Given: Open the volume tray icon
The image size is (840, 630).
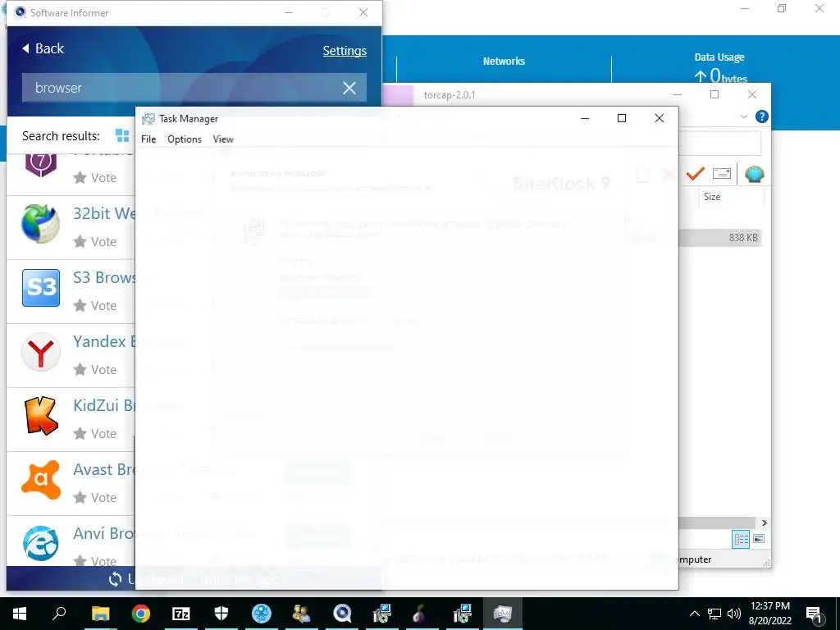Looking at the screenshot, I should pyautogui.click(x=734, y=614).
